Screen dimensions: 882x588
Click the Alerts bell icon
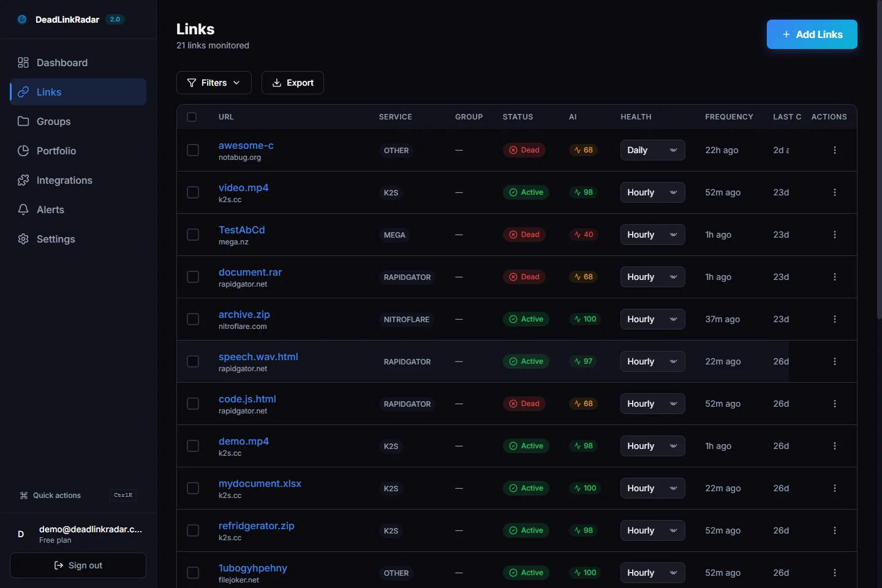point(23,209)
